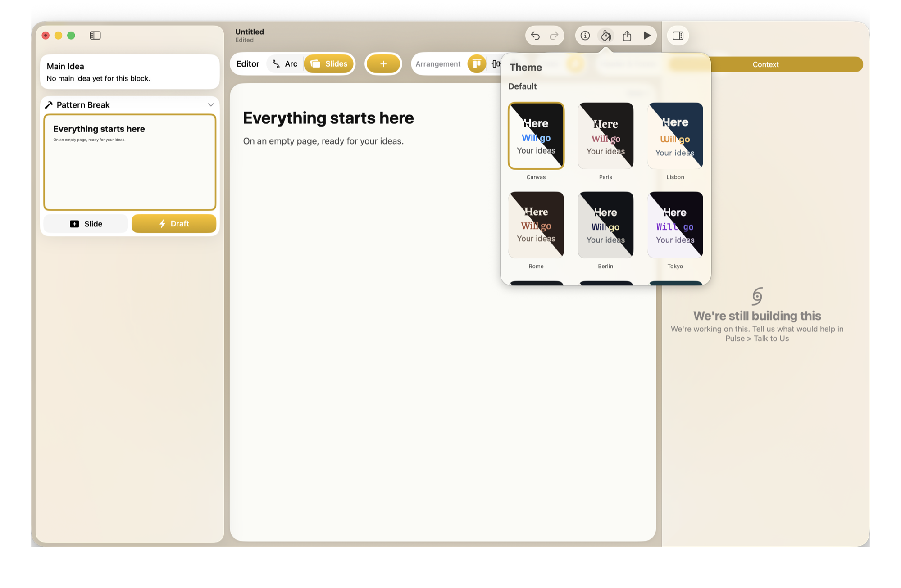Switch to Slides editor mode
Image resolution: width=901 pixels, height=588 pixels.
tap(329, 64)
